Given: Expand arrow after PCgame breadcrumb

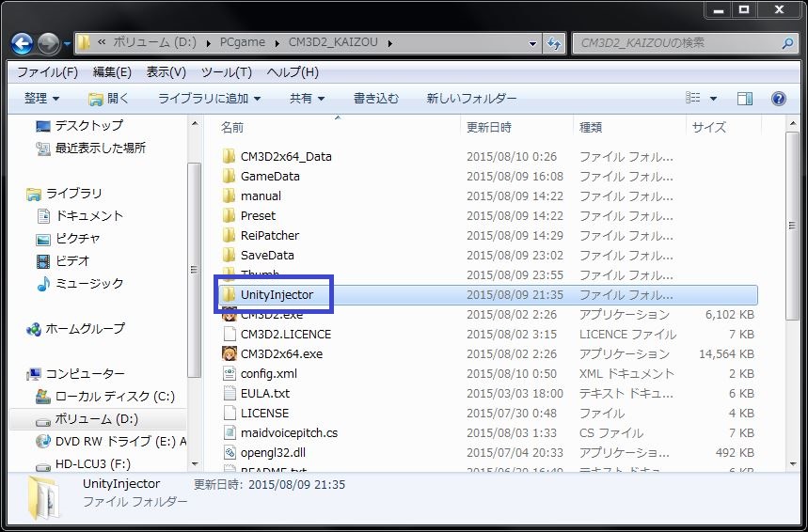Looking at the screenshot, I should pos(277,43).
